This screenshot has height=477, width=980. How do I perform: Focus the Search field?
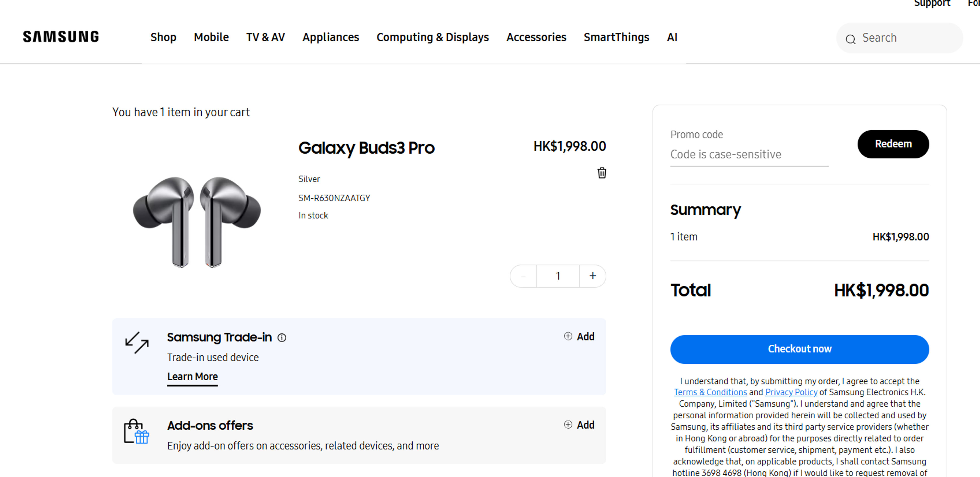point(899,38)
